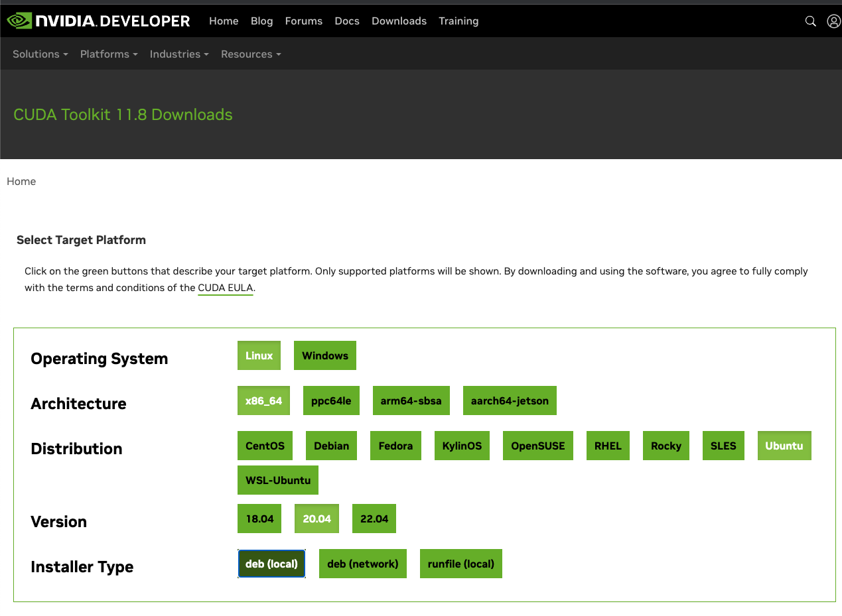The image size is (842, 616).
Task: Select RHEL distribution
Action: tap(608, 446)
